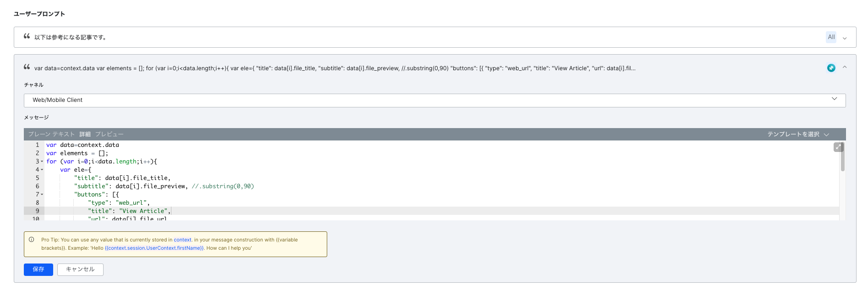Click the チャネル label
The width and height of the screenshot is (868, 286).
click(33, 85)
